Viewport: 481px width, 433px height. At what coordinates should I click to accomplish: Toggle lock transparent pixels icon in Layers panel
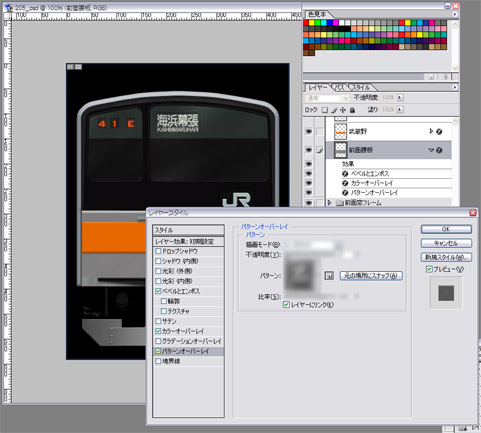(325, 110)
